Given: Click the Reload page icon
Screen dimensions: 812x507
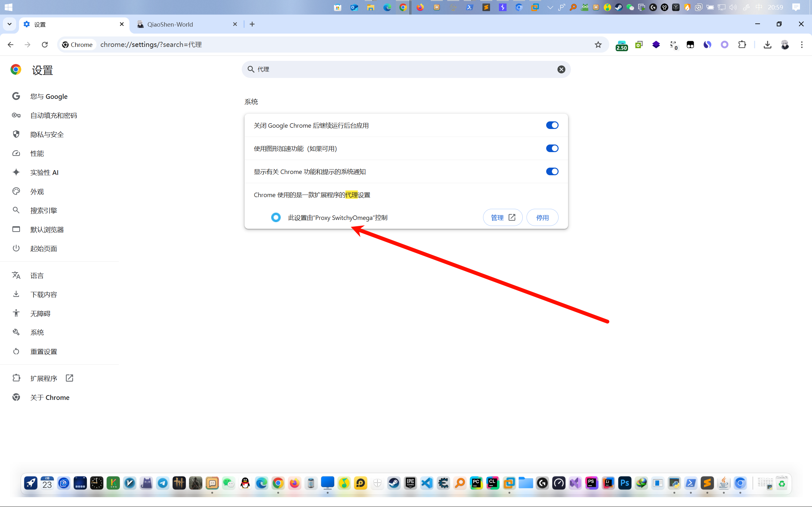Looking at the screenshot, I should pyautogui.click(x=45, y=45).
